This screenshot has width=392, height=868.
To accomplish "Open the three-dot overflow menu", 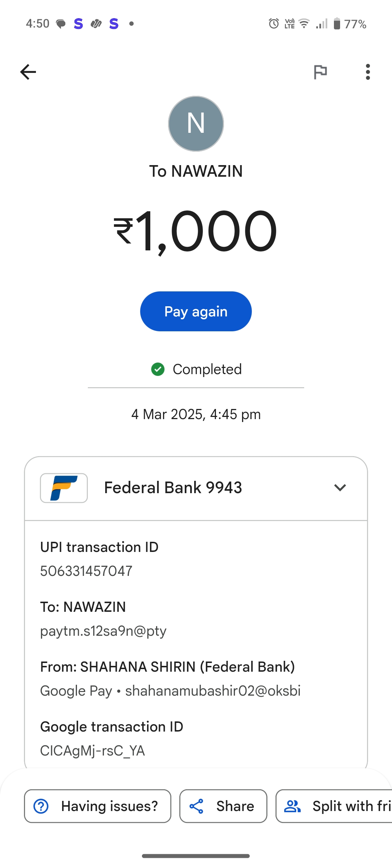I will (368, 72).
